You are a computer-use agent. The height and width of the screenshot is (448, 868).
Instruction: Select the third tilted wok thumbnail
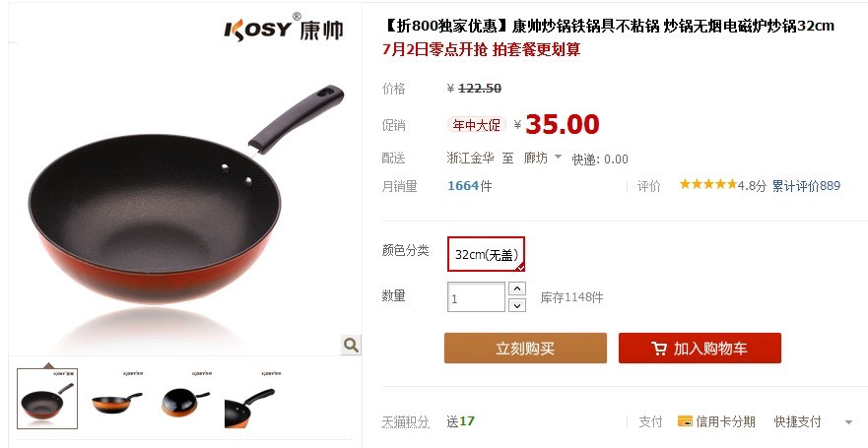(185, 400)
